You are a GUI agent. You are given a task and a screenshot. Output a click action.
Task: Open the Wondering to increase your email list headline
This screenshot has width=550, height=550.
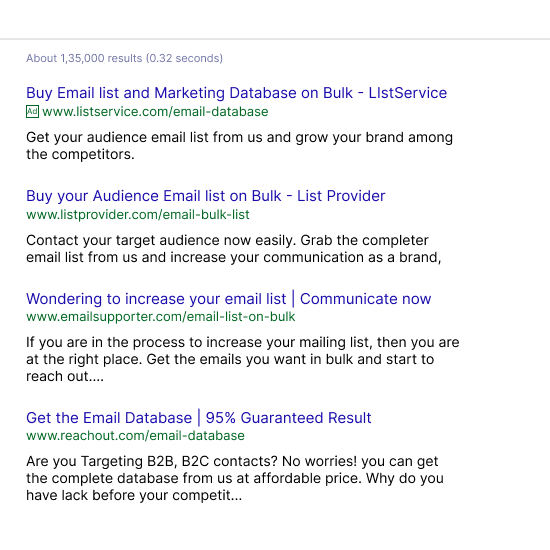(228, 299)
